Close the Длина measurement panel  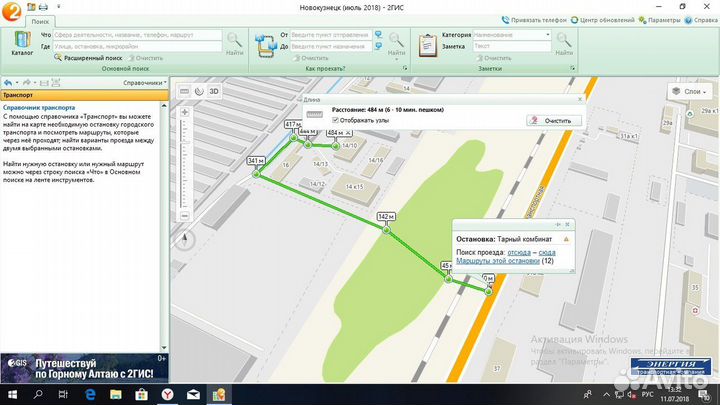tap(579, 99)
